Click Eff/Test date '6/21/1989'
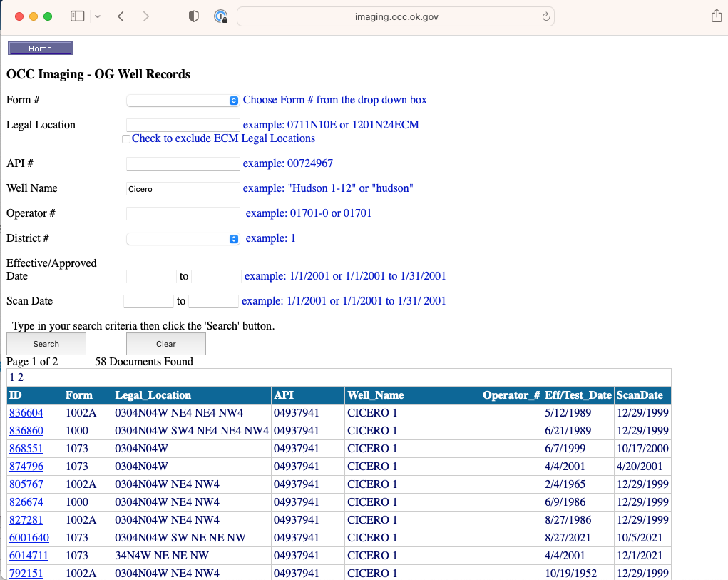Viewport: 728px width, 580px height. coord(568,431)
